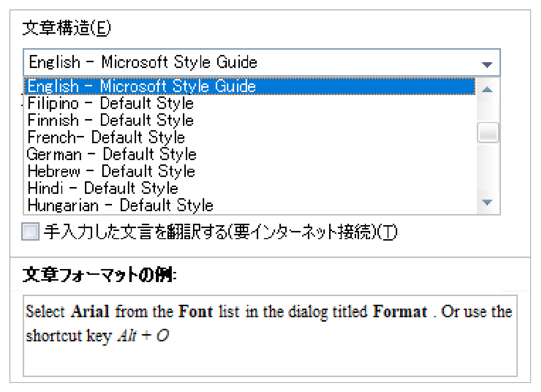Image resolution: width=541 pixels, height=392 pixels.
Task: Select Hebrew - Default Style entry
Action: click(x=250, y=171)
